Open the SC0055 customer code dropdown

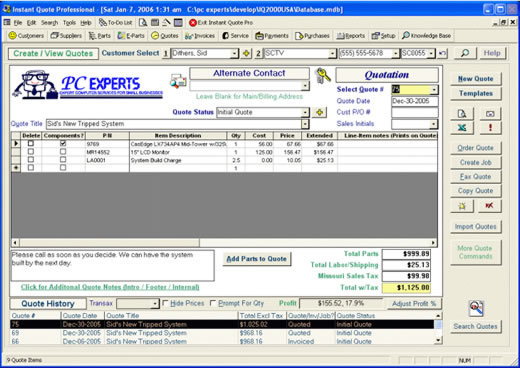[431, 53]
